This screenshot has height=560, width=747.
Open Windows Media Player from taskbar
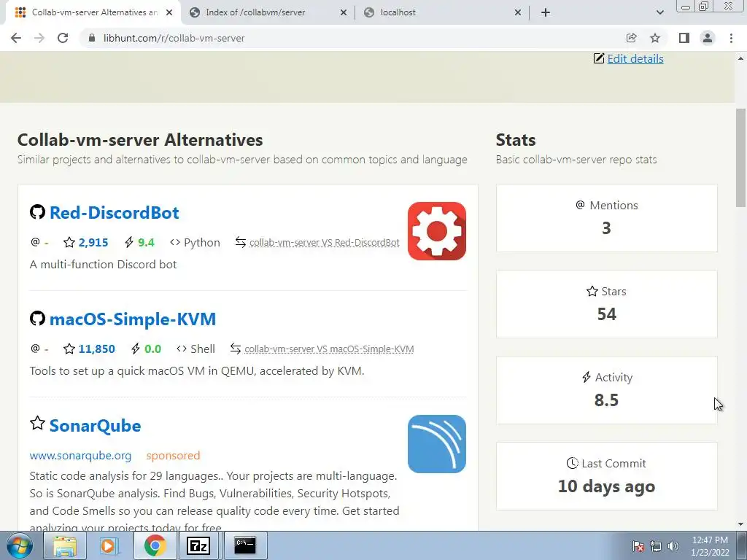(109, 545)
